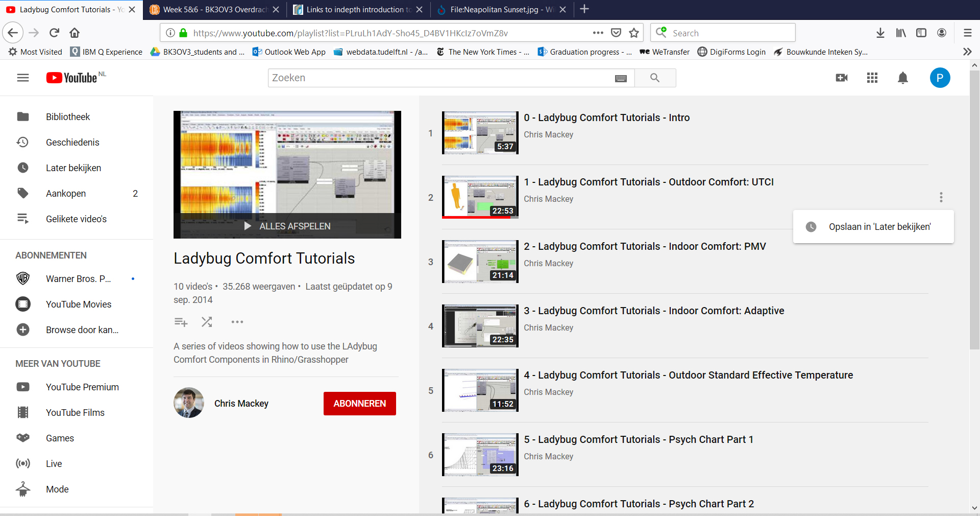Focus the YouTube Zoeken search field
The height and width of the screenshot is (516, 980).
coord(451,78)
